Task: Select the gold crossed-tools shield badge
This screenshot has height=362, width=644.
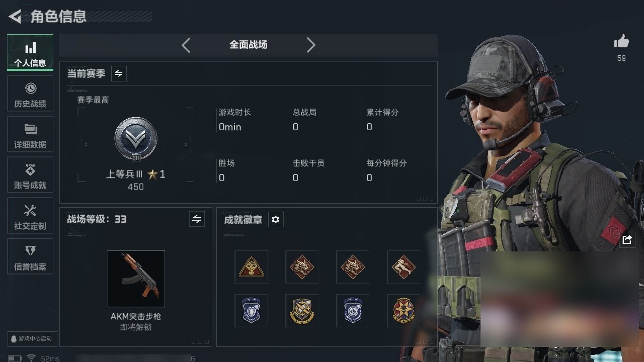Action: pos(302,311)
